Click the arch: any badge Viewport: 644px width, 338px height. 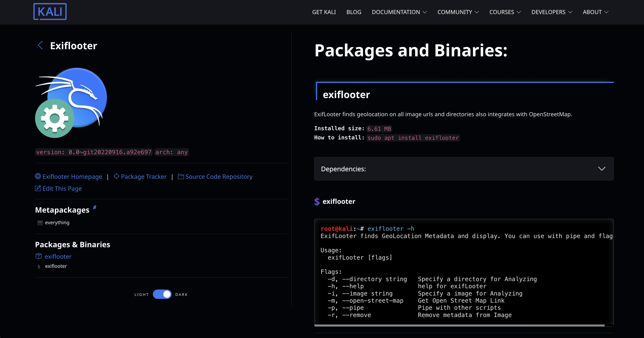[172, 152]
